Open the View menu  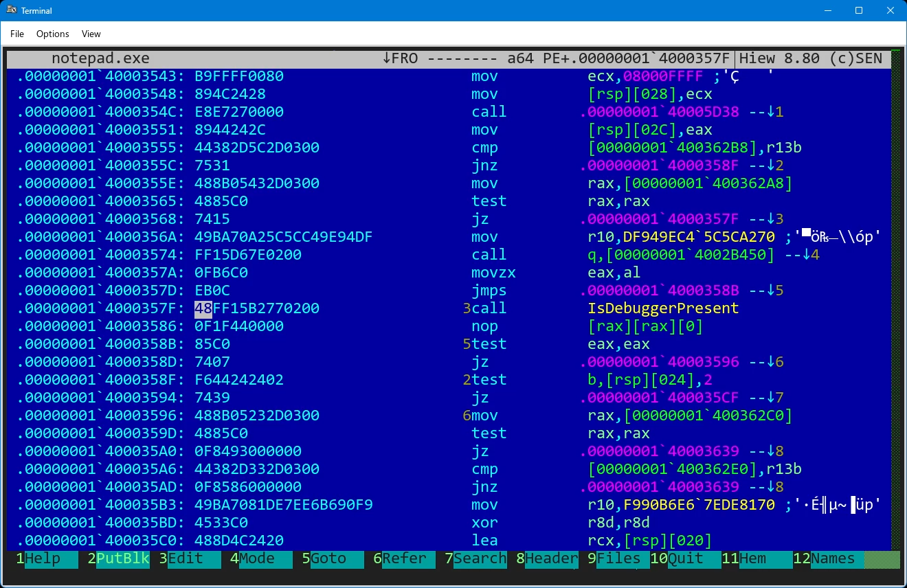point(91,34)
